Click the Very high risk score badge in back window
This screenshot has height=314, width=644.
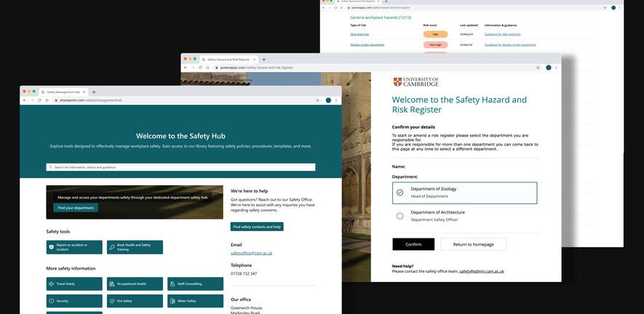coord(435,44)
